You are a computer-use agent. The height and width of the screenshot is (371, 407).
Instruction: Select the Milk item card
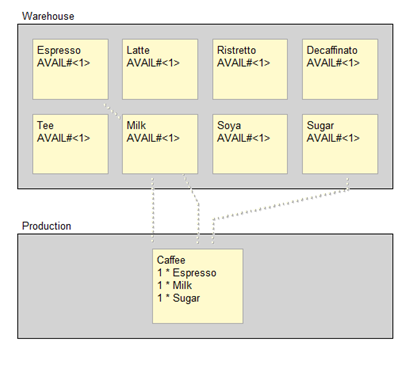pyautogui.click(x=160, y=144)
